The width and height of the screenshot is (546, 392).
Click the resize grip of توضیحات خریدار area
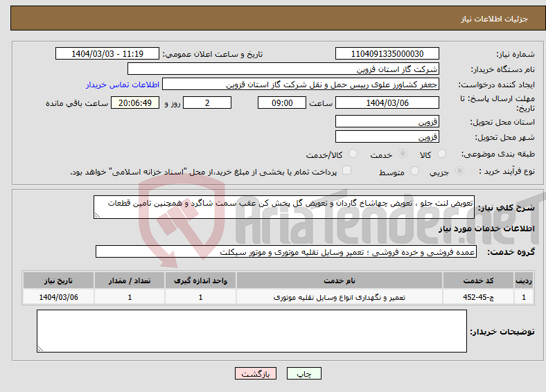[40, 349]
